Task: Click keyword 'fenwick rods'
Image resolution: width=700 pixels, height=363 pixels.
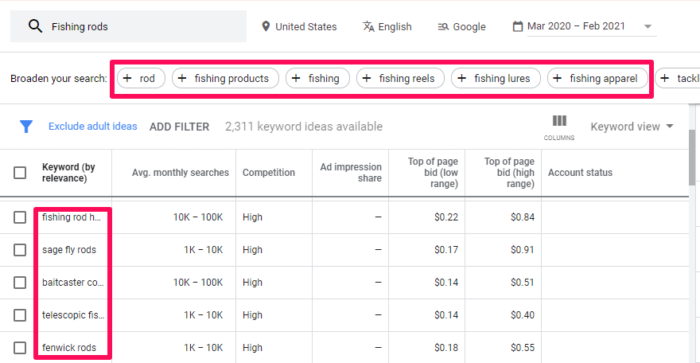Action: click(x=69, y=347)
